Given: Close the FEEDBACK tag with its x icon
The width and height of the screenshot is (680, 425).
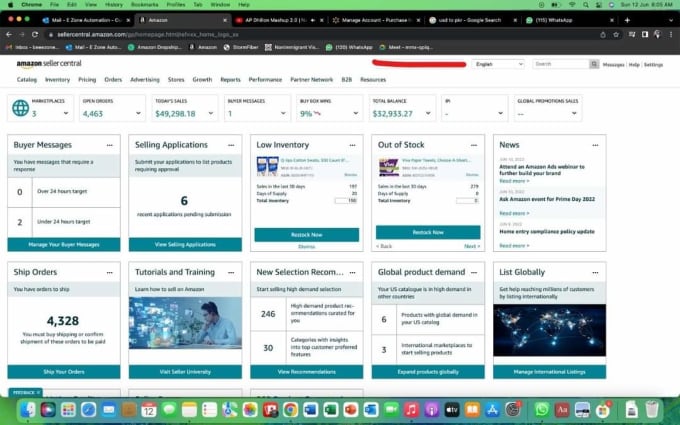Looking at the screenshot, I should (x=38, y=392).
